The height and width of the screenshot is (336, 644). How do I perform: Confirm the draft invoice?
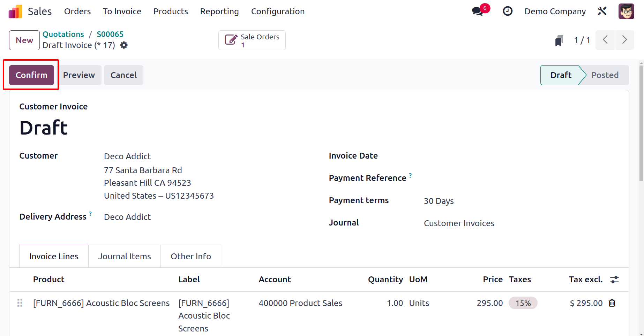(31, 75)
